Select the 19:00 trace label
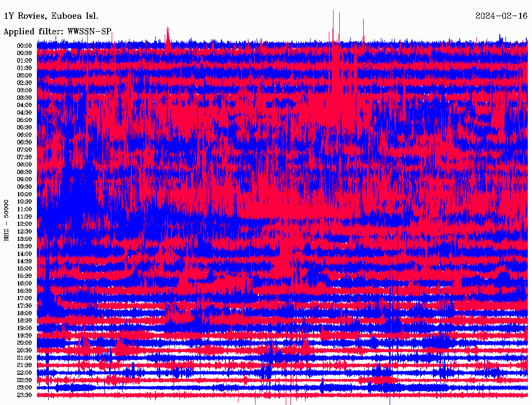The image size is (532, 405). [x=25, y=328]
